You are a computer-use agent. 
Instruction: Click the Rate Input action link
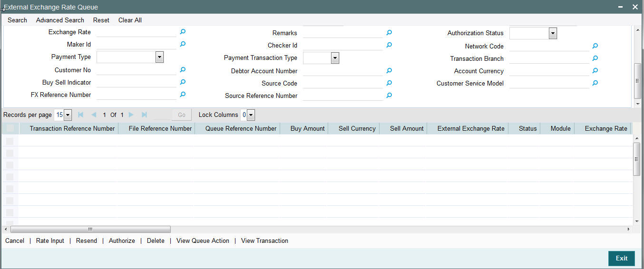point(50,240)
